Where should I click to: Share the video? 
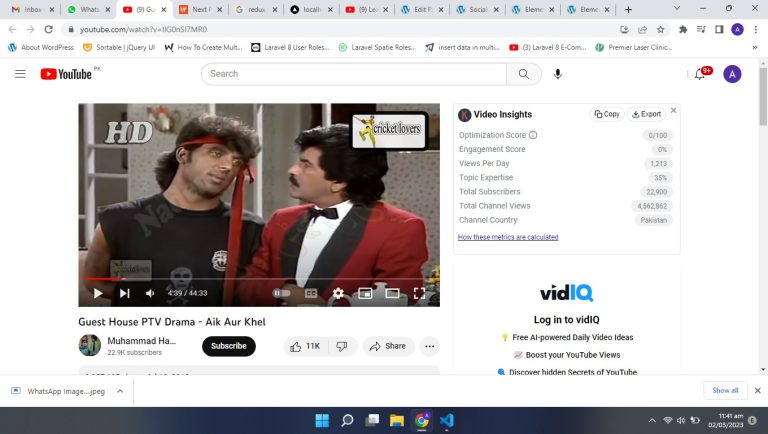click(388, 346)
